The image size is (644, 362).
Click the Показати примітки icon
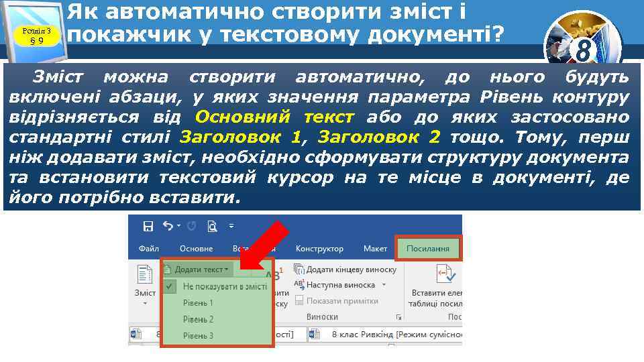pyautogui.click(x=299, y=300)
